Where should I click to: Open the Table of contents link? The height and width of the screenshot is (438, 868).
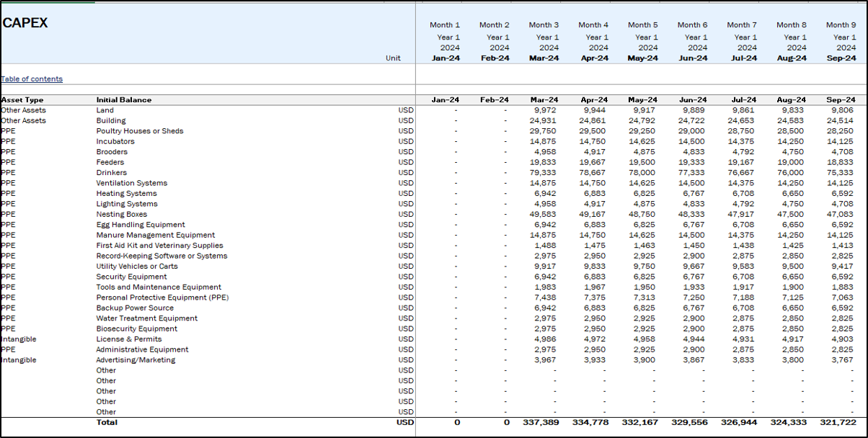32,79
